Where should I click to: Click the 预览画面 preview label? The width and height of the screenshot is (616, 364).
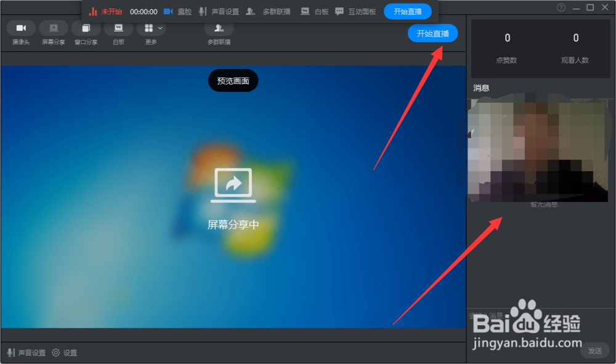[233, 81]
